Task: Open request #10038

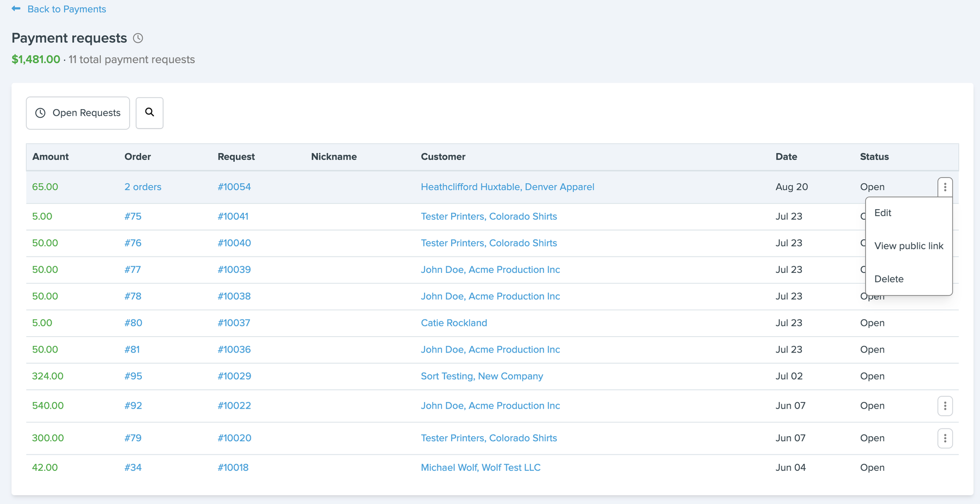Action: point(234,296)
